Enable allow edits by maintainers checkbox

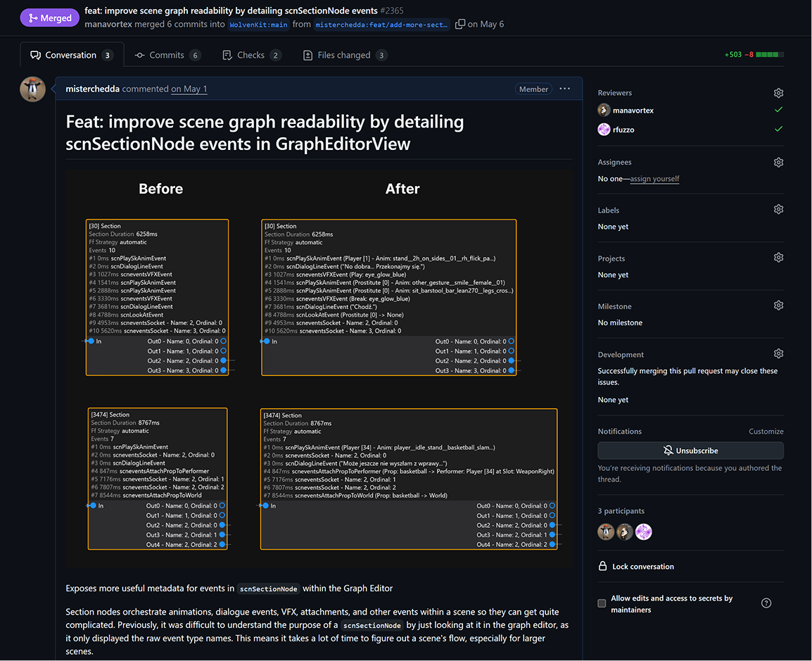tap(602, 603)
